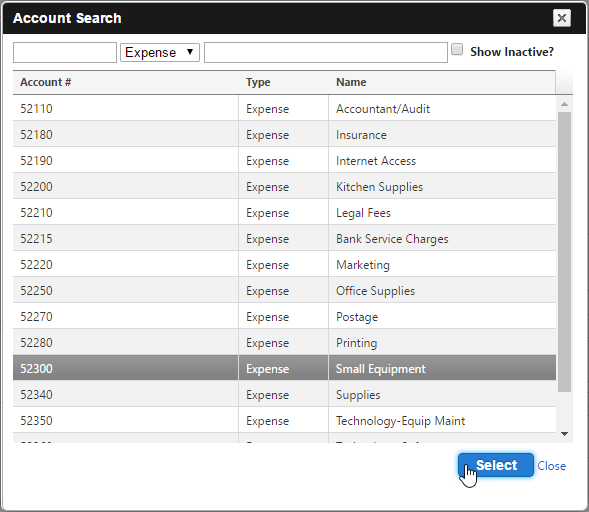Click the blue Select button

tap(495, 465)
